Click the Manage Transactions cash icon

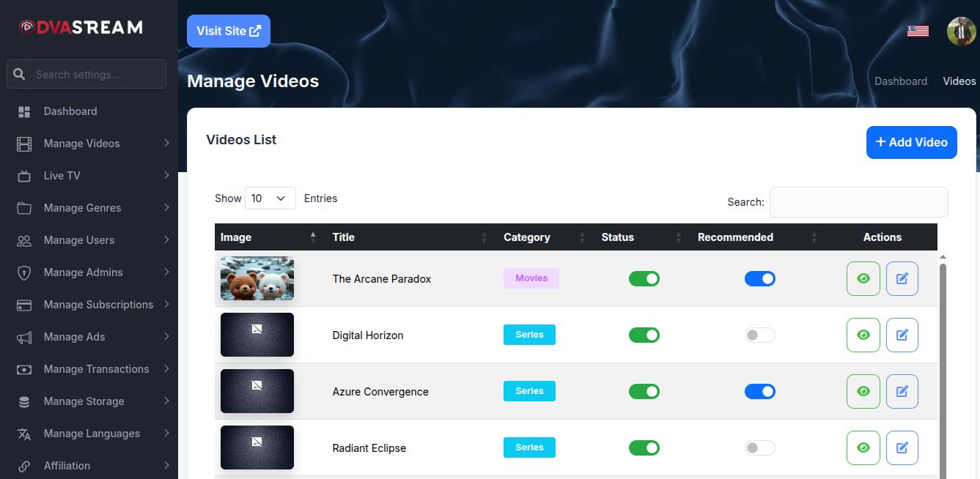[24, 369]
